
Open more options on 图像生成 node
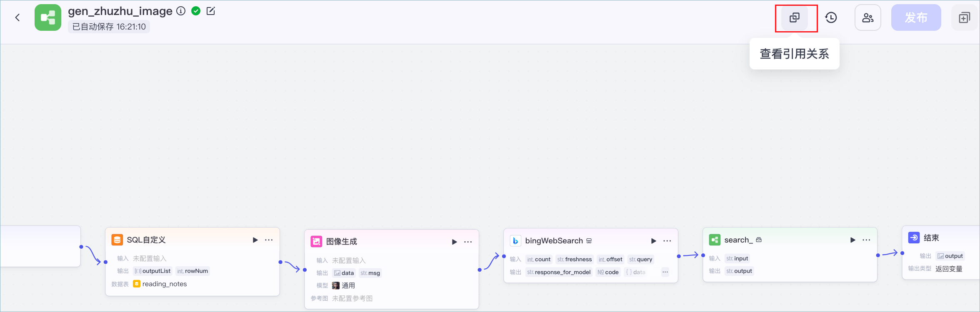pyautogui.click(x=468, y=242)
